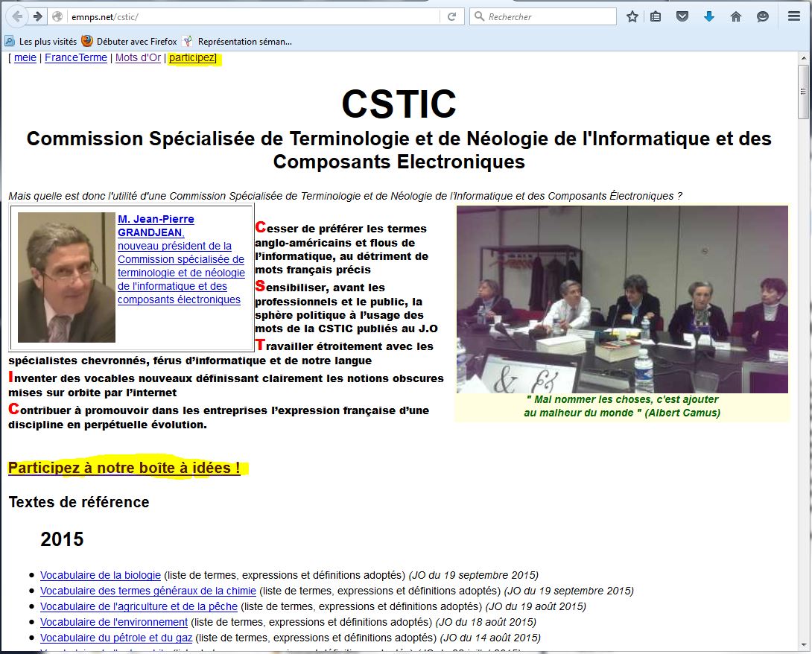Reload the page with the refresh icon
The image size is (812, 654).
point(451,16)
